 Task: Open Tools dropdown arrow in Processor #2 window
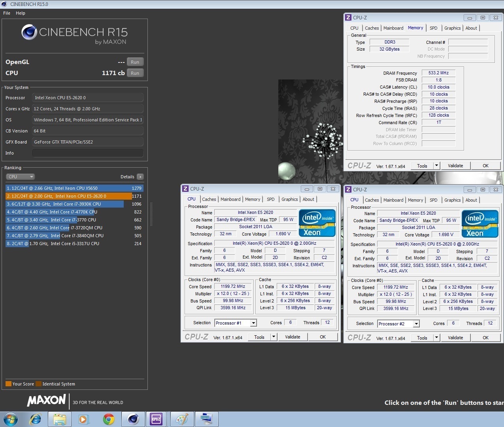point(436,338)
